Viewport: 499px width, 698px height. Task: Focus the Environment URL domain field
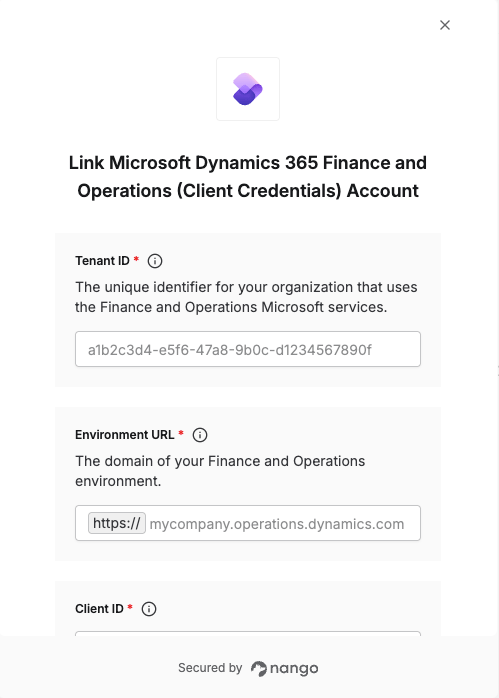click(x=283, y=524)
